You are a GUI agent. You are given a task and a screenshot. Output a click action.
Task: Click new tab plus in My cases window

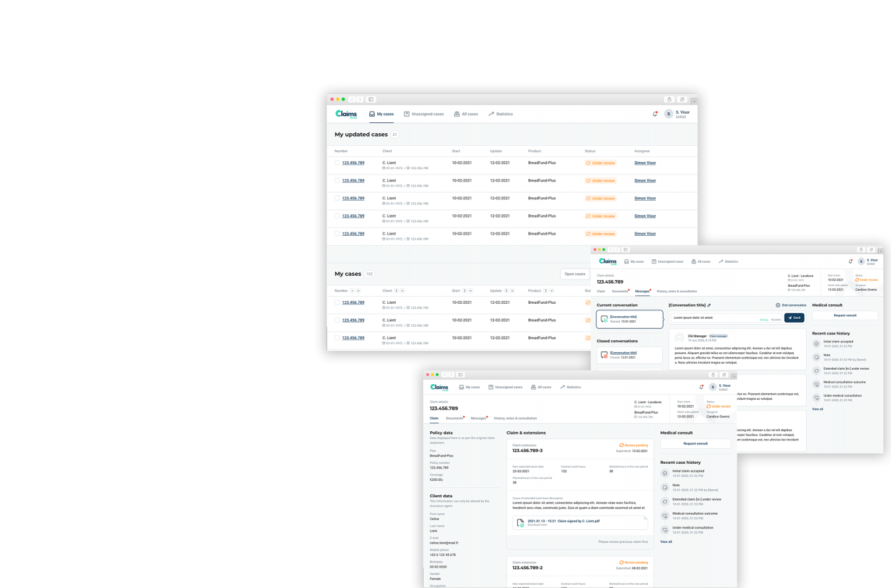(x=694, y=100)
